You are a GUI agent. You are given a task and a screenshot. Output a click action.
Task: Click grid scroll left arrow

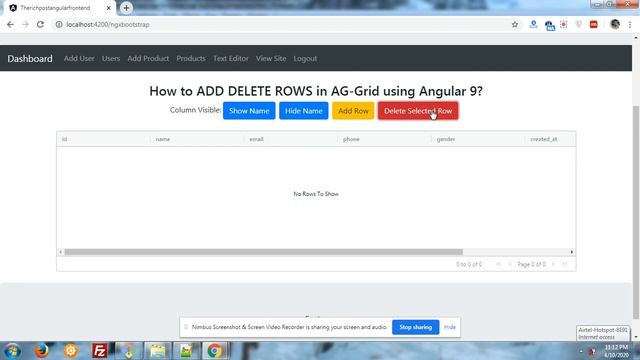coord(60,252)
